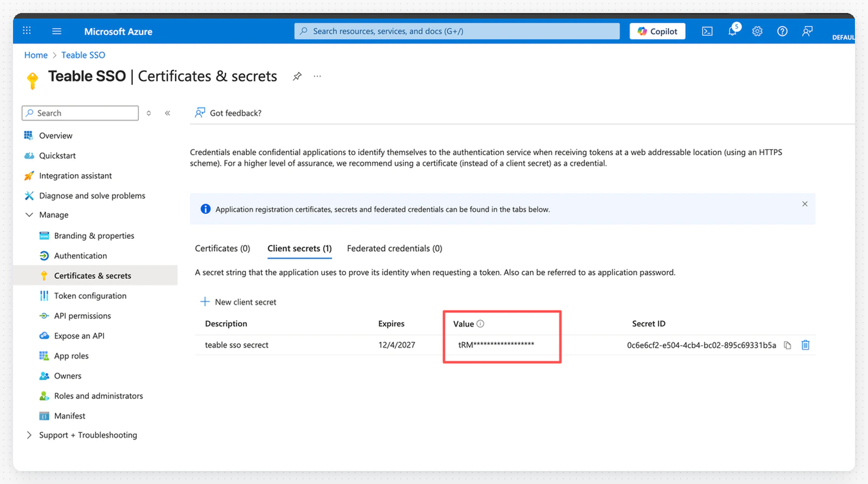Click the 12/4/2027 expiry cell
868x484 pixels.
(x=397, y=345)
